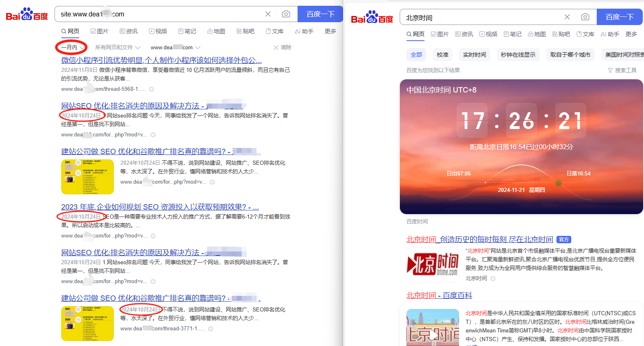Open 北京时间_创造历史的每时每刻 result link

click(480, 239)
